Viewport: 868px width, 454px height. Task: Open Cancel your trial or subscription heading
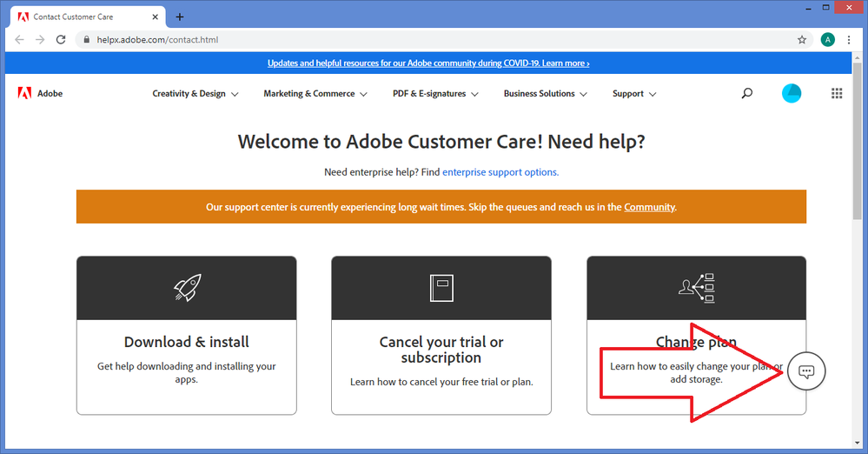tap(441, 350)
